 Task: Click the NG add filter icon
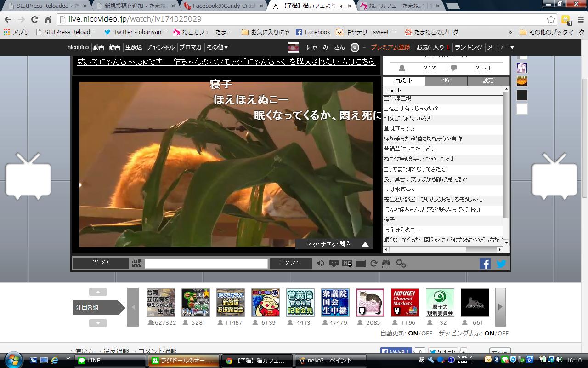pyautogui.click(x=347, y=263)
